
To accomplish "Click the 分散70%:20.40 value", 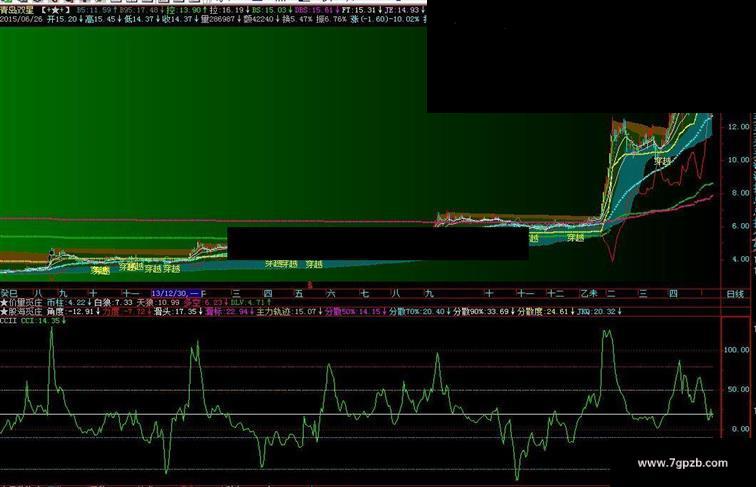I will click(x=420, y=311).
